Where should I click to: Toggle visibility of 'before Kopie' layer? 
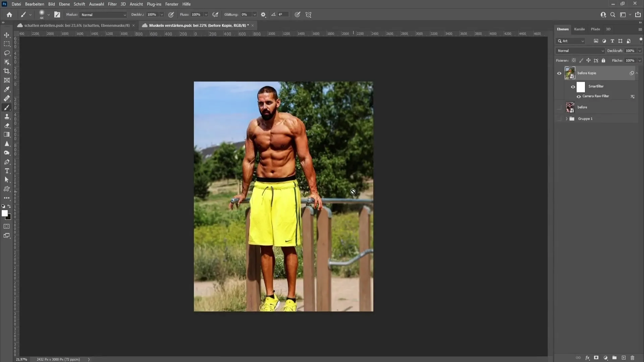559,72
